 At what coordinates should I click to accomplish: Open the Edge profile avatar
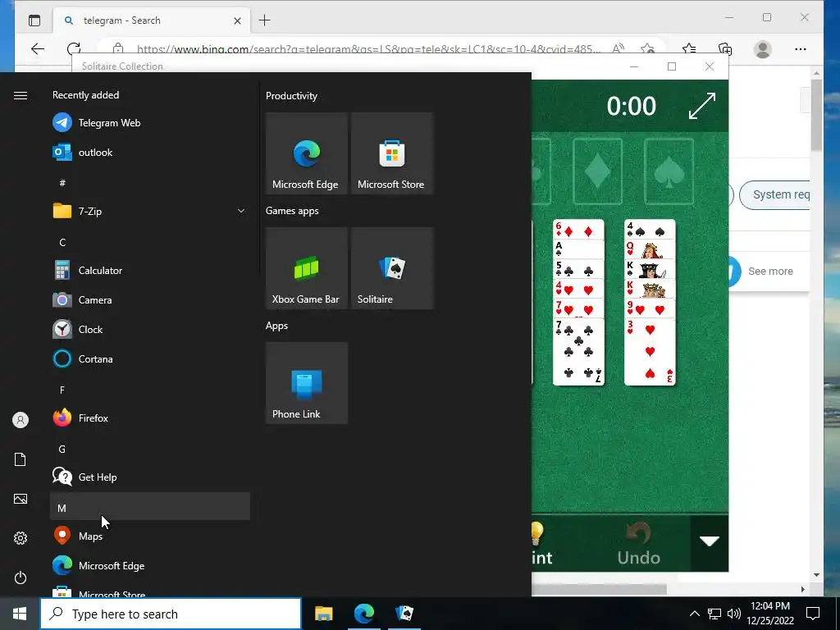762,49
